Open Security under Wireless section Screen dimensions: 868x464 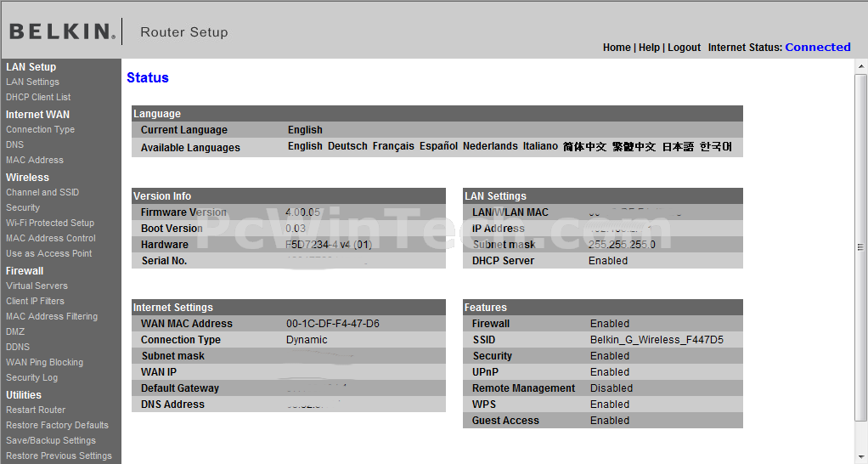(23, 207)
